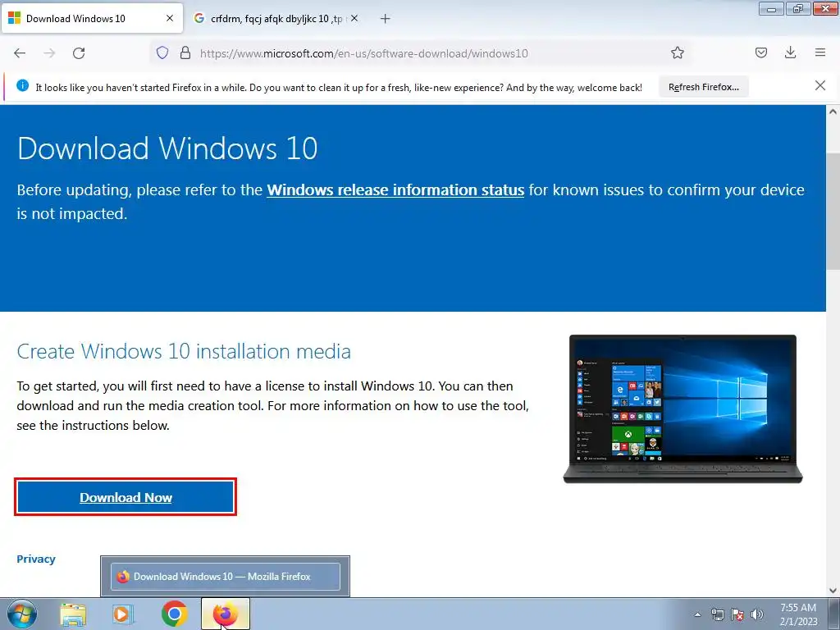Open the network tray icon
This screenshot has width=840, height=630.
coord(717,614)
